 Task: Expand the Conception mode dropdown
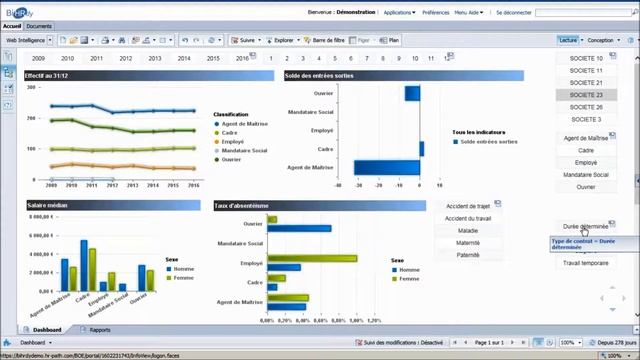click(x=618, y=40)
